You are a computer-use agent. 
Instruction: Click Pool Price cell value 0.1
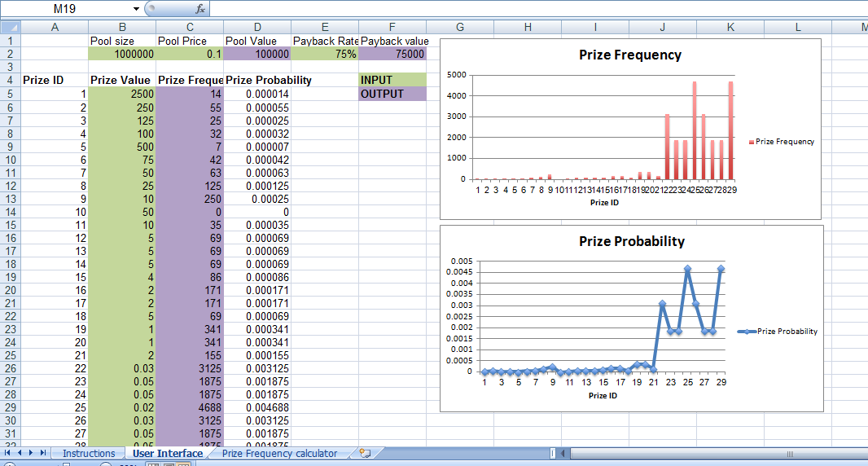point(190,54)
